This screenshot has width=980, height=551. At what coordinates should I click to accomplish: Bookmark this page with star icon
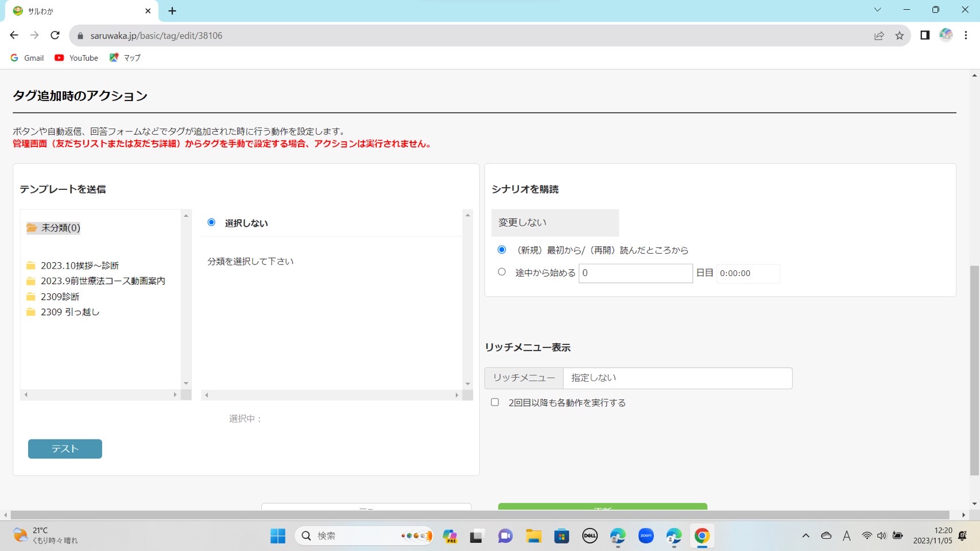point(899,36)
